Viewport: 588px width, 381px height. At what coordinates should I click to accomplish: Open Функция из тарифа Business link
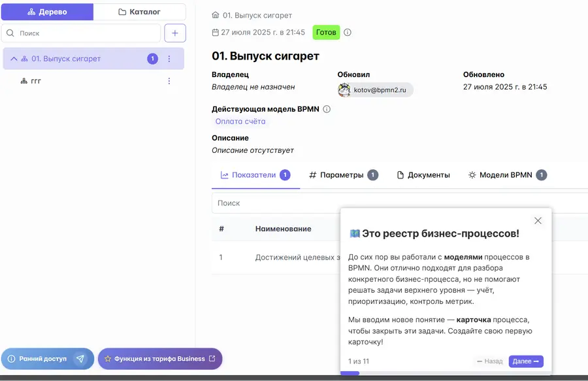(160, 359)
